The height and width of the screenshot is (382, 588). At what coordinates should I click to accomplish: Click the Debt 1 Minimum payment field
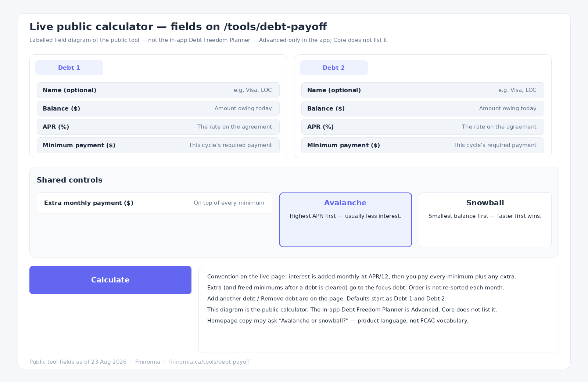(158, 145)
